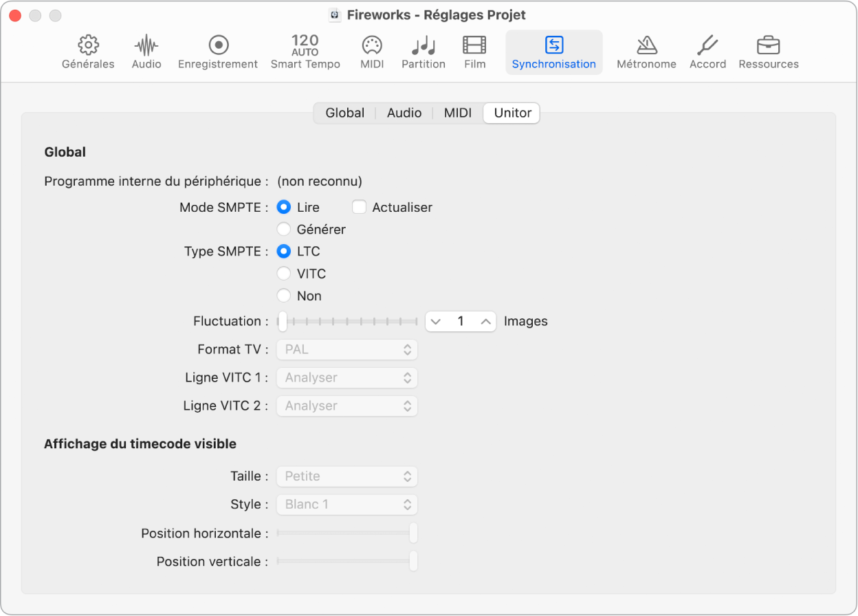Open the Ressources settings pane
This screenshot has width=858, height=616.
click(769, 52)
